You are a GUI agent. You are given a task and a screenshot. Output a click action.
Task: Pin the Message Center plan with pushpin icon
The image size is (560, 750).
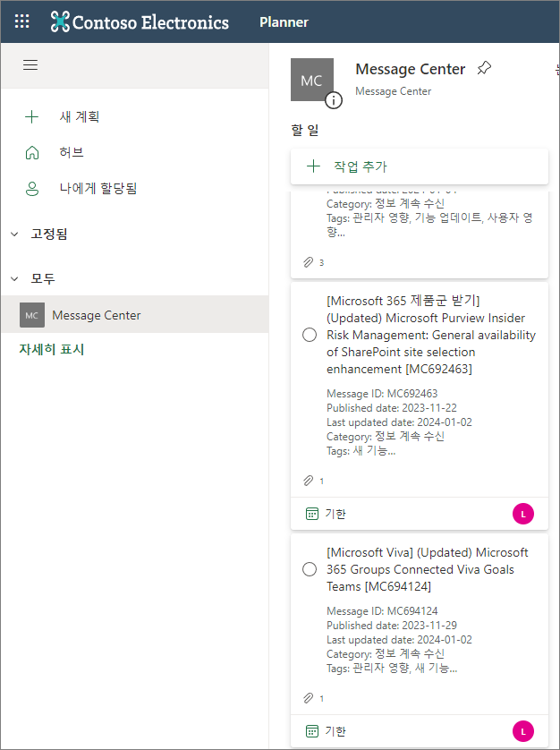pyautogui.click(x=484, y=68)
